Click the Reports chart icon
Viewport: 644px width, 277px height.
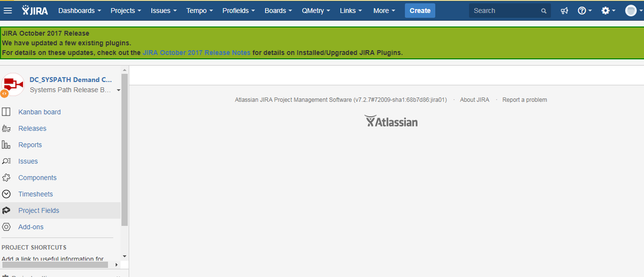tap(6, 145)
